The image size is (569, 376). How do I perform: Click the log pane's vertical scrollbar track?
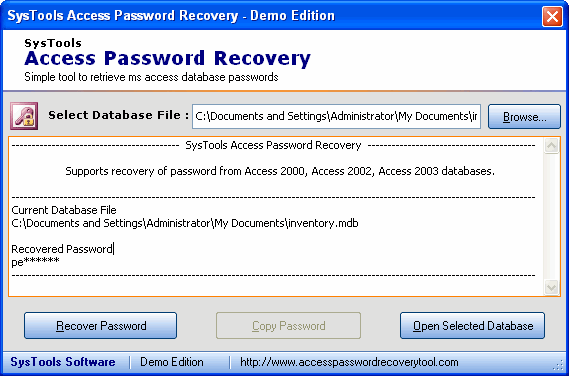coord(551,217)
